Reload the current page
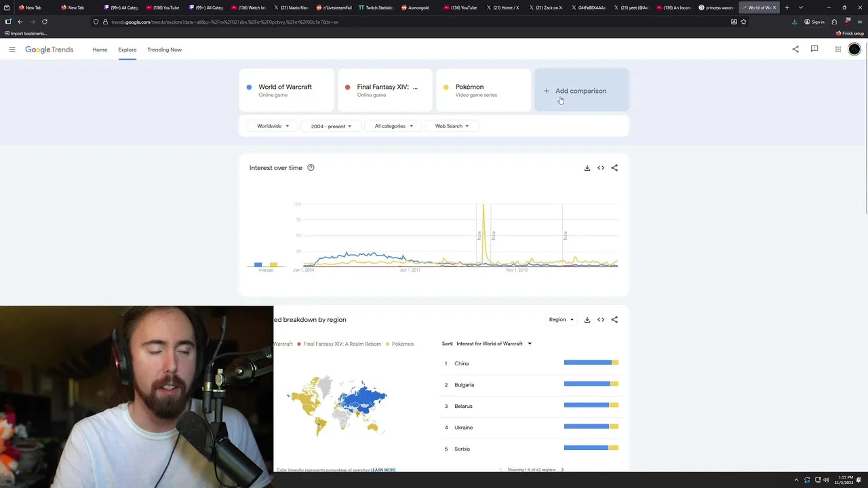This screenshot has height=488, width=868. (45, 22)
